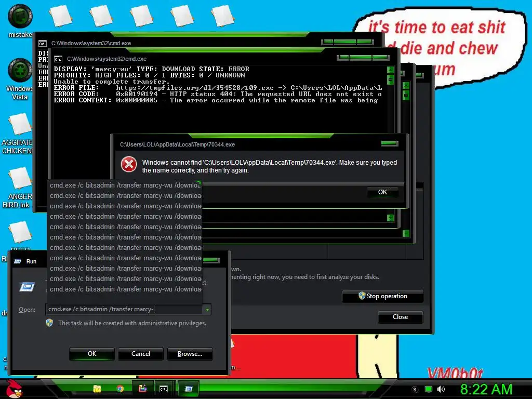The image size is (532, 399).
Task: Click the Run dialog title bar icon
Action: pyautogui.click(x=18, y=261)
